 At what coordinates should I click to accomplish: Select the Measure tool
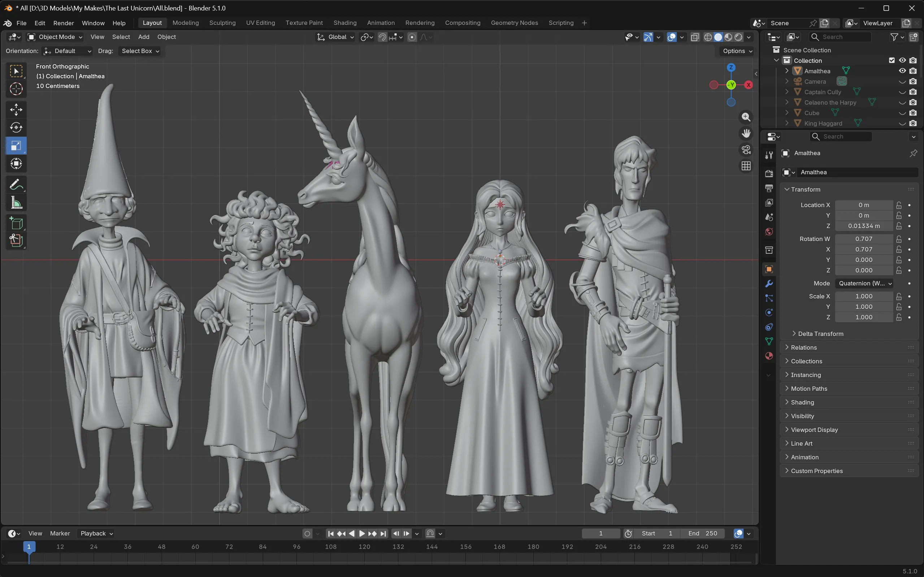pyautogui.click(x=16, y=203)
